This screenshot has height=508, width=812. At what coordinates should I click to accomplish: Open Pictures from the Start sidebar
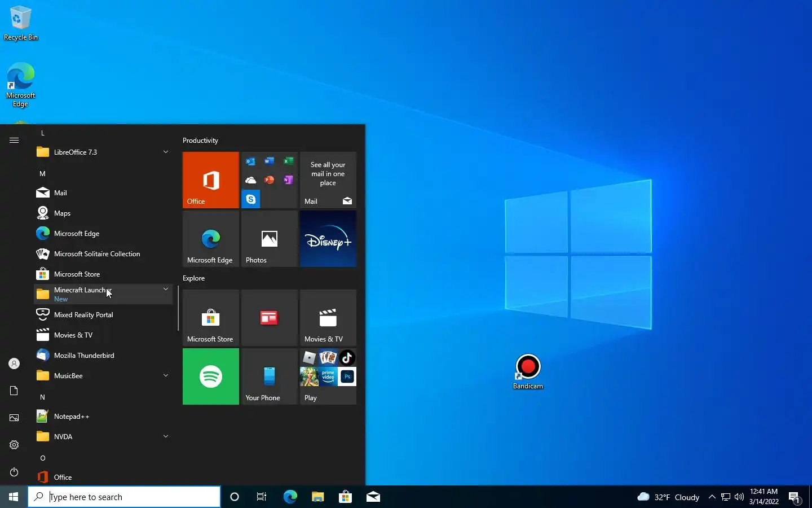click(x=14, y=418)
